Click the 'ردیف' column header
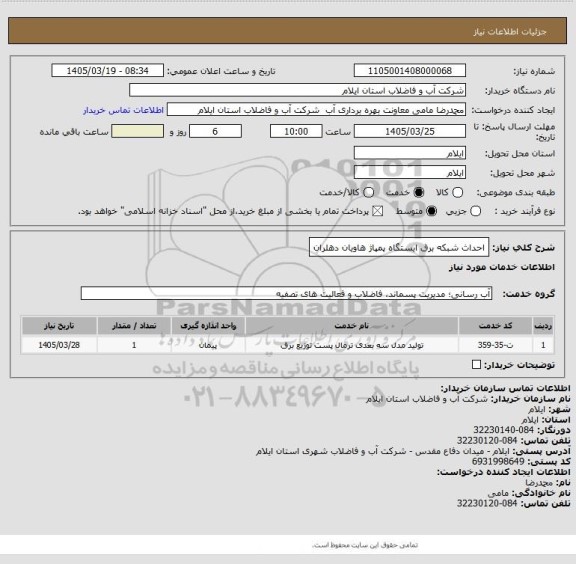576x564 pixels. click(543, 326)
